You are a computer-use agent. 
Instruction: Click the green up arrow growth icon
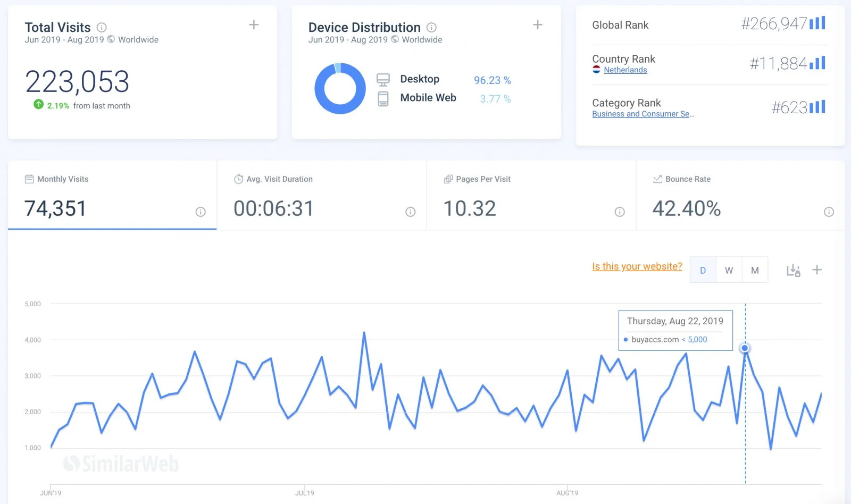tap(38, 104)
